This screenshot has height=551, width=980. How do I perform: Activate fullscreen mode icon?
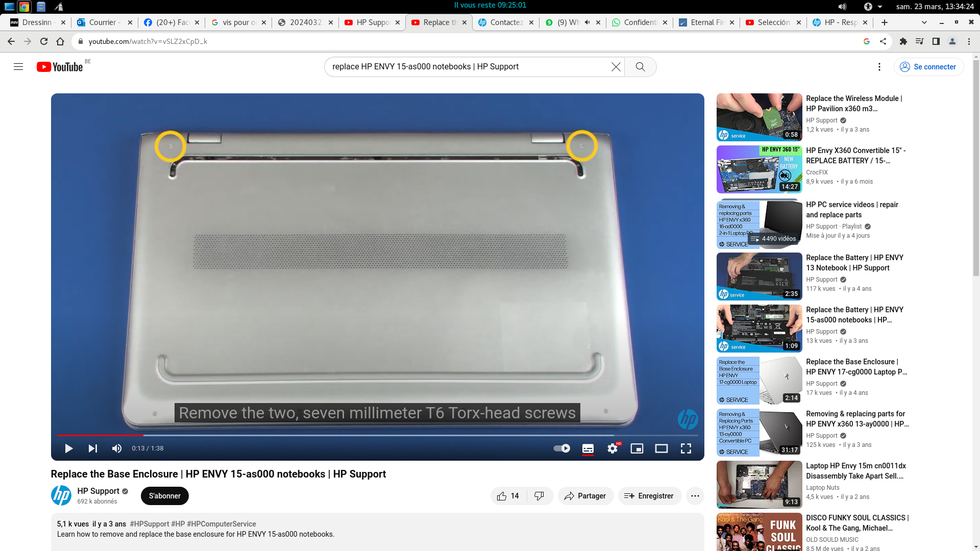[x=686, y=448]
